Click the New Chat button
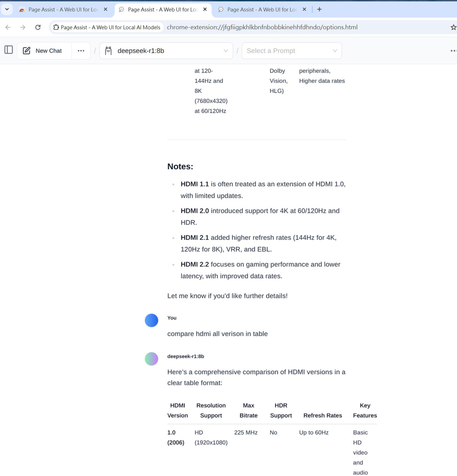The image size is (457, 476). [x=43, y=50]
